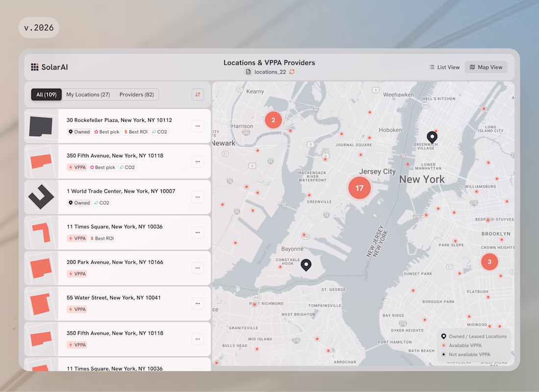Click the Locations & VPPA Providers title
This screenshot has height=392, width=539.
(269, 63)
